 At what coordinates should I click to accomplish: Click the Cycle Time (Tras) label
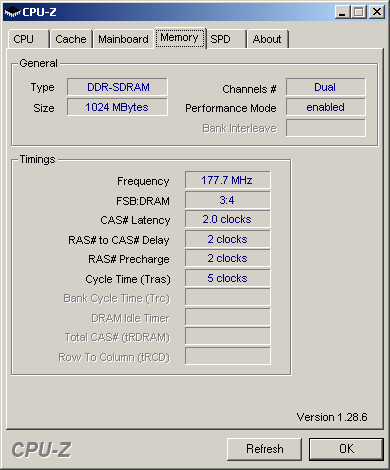pyautogui.click(x=128, y=279)
